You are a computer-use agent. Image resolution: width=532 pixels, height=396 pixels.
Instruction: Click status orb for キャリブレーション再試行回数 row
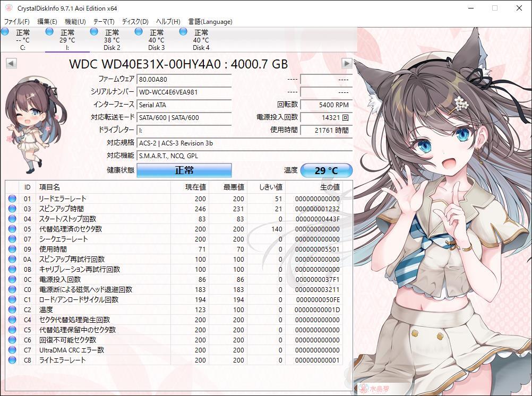point(12,269)
